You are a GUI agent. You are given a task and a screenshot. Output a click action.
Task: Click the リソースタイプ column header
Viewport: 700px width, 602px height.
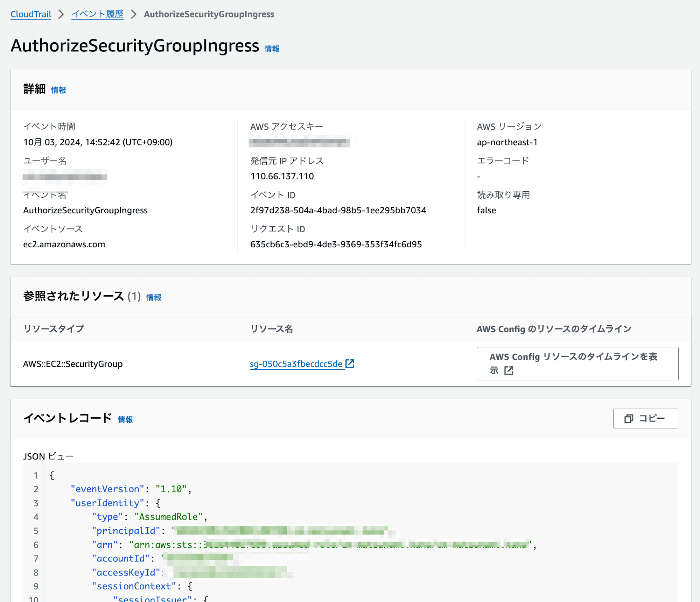(54, 329)
